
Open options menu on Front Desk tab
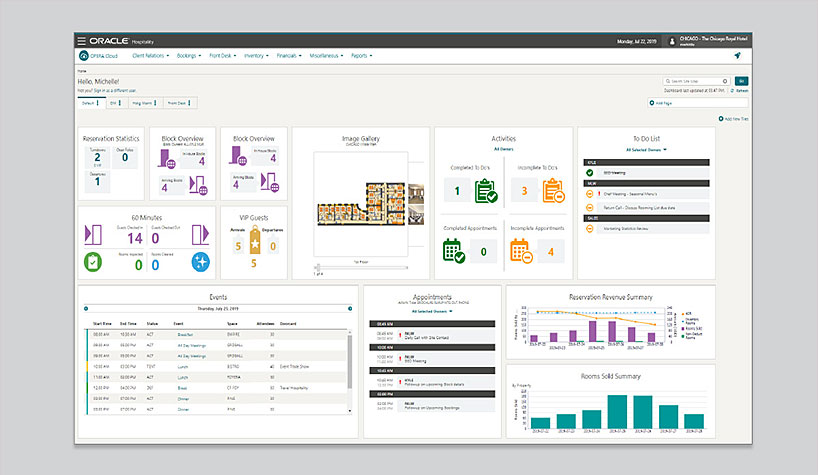[189, 103]
